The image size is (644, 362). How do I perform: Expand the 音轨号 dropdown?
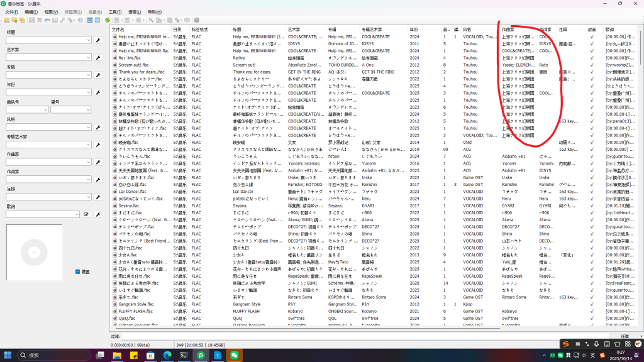click(46, 109)
